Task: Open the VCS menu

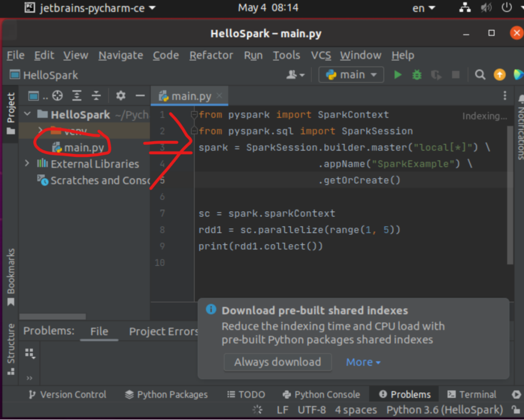Action: (x=321, y=55)
